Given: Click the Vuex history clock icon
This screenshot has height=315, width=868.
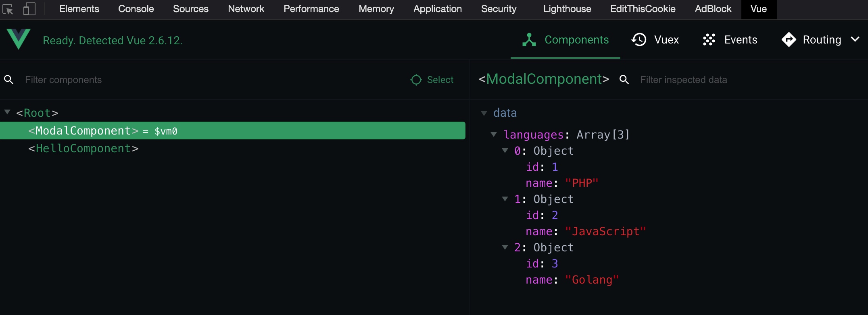Looking at the screenshot, I should coord(639,39).
